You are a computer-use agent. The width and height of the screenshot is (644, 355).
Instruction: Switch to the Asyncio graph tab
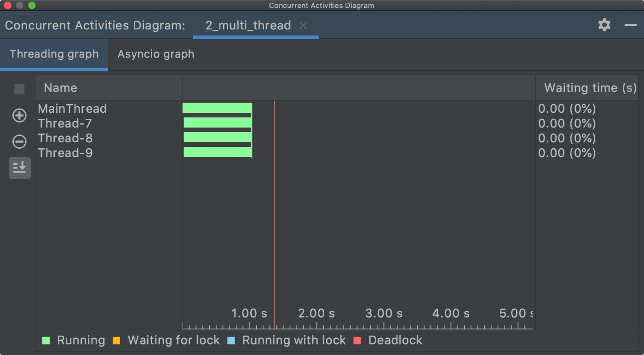pos(156,54)
